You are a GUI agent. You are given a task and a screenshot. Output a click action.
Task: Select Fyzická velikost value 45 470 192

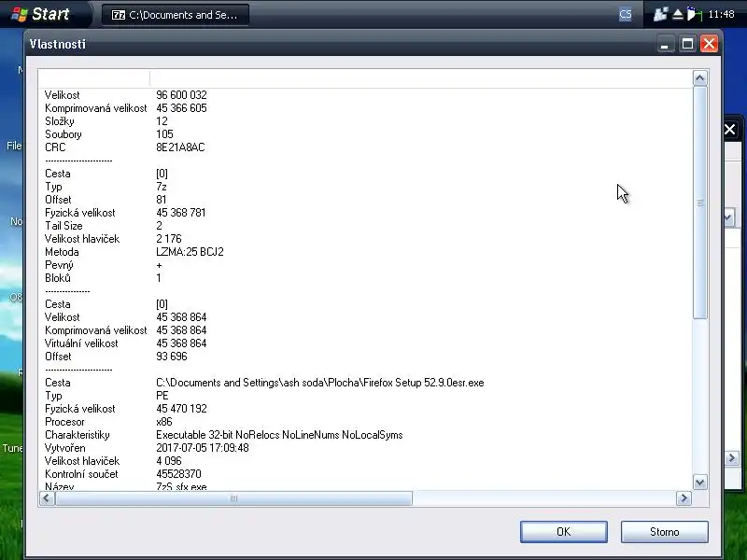point(181,409)
